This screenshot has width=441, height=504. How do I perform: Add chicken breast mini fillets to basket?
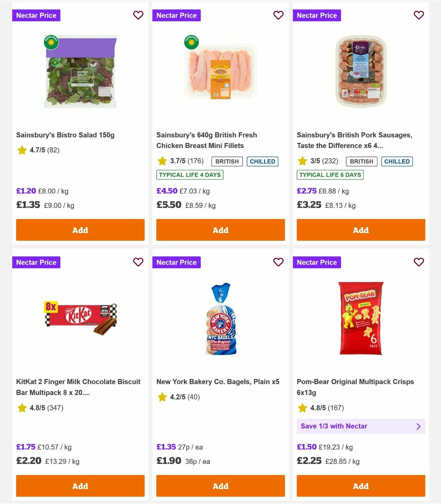coord(220,230)
